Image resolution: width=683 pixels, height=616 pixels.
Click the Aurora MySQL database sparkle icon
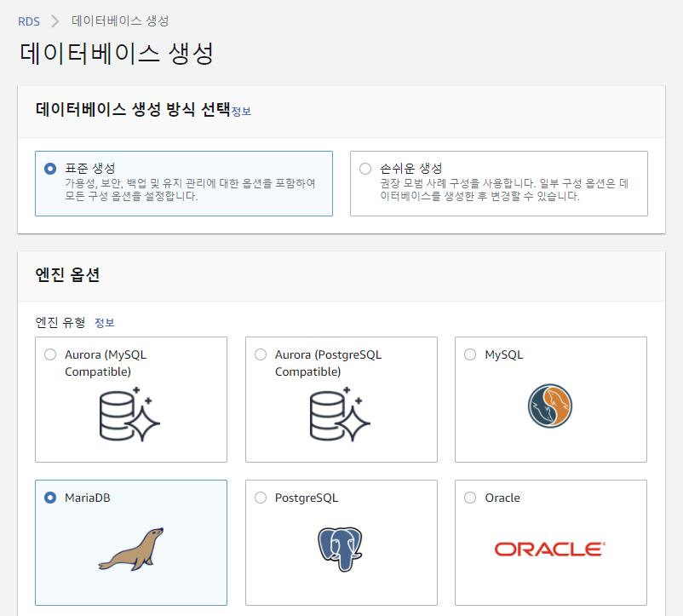(x=129, y=414)
